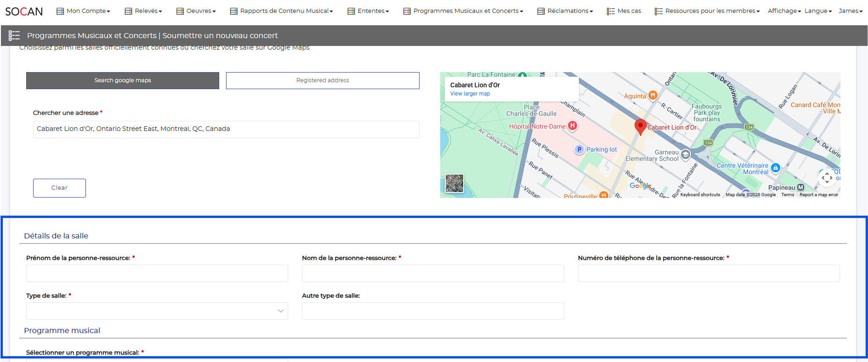This screenshot has width=868, height=362.
Task: Click the Parking lot map marker
Action: (579, 149)
